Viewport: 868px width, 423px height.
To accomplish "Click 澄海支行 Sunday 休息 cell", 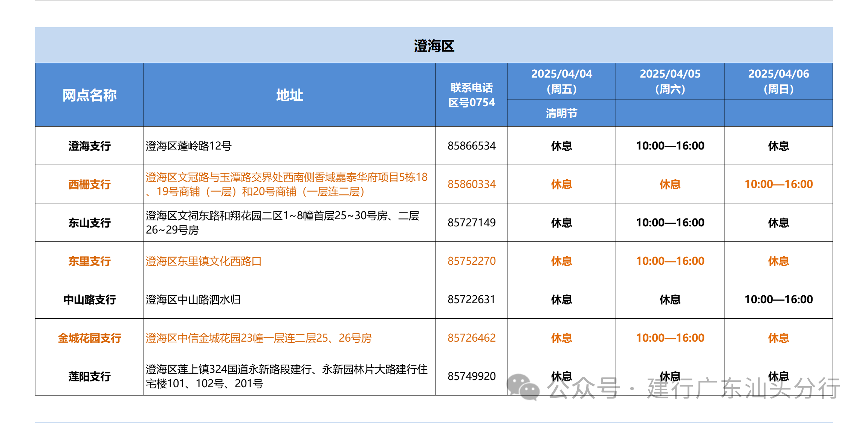I will tap(778, 146).
